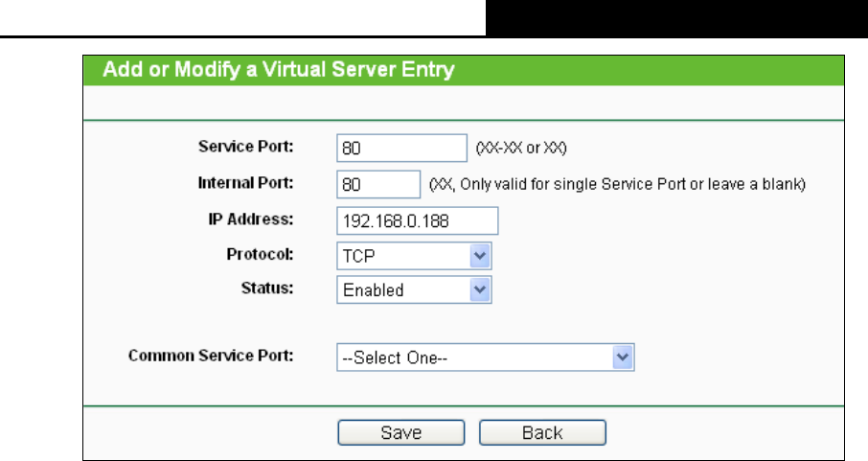The height and width of the screenshot is (461, 868).
Task: Click the "Protocol:" label
Action: (261, 254)
